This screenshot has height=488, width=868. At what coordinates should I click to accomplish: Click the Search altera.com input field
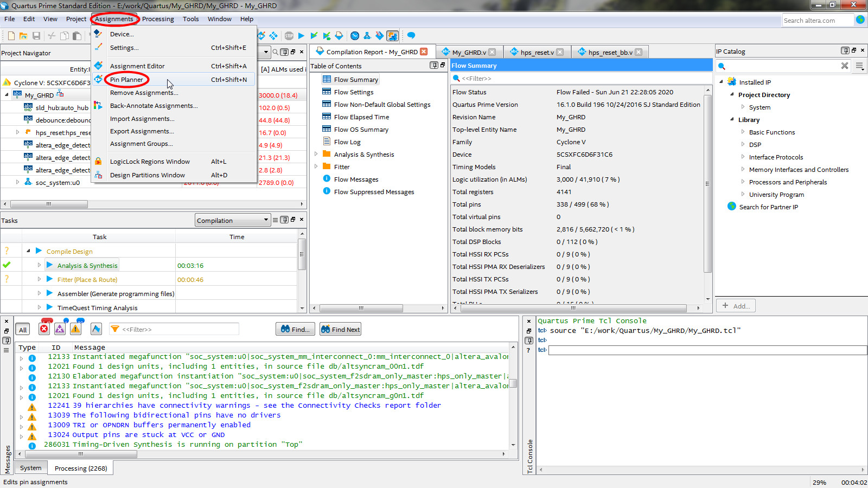(x=818, y=20)
